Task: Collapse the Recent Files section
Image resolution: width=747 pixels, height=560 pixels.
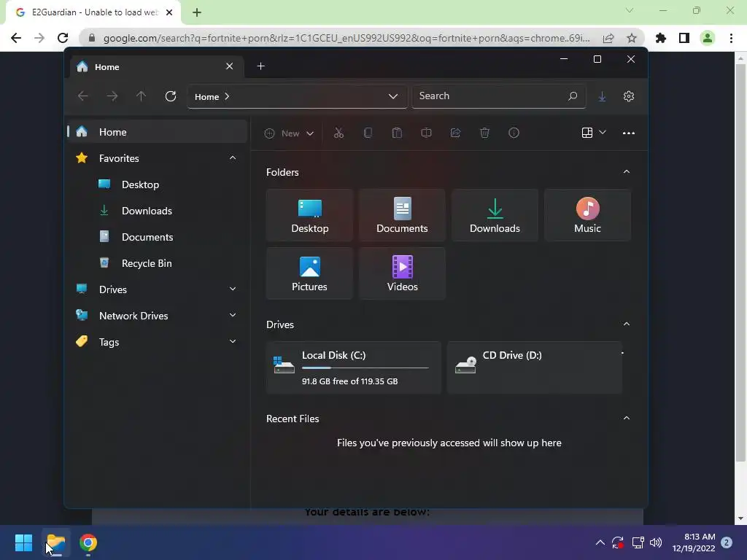Action: coord(627,418)
